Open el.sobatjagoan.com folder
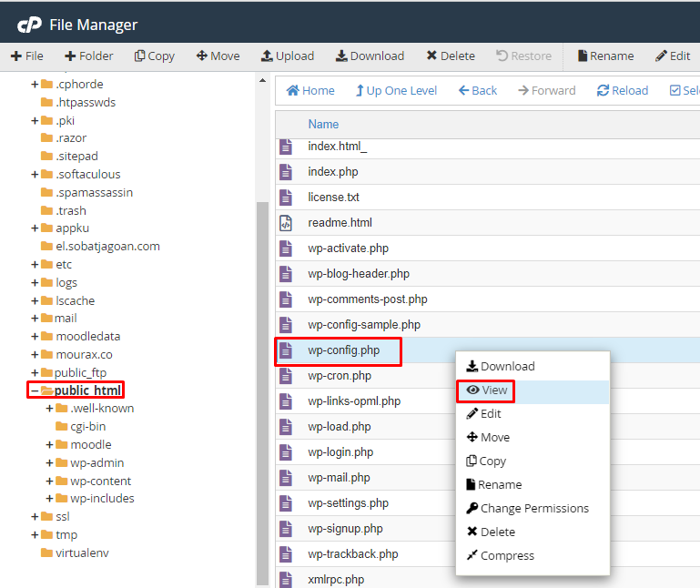 (100, 247)
